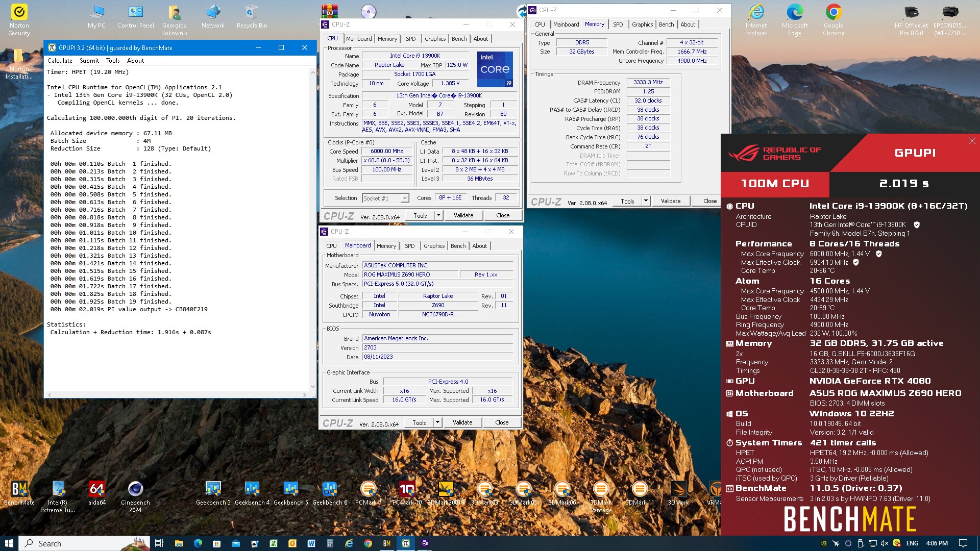Switch to SPD tab in Memory CPU-Z window

click(x=618, y=24)
